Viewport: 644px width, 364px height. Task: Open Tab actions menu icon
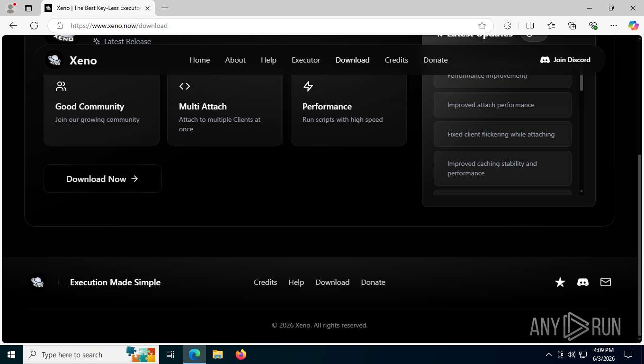[28, 8]
